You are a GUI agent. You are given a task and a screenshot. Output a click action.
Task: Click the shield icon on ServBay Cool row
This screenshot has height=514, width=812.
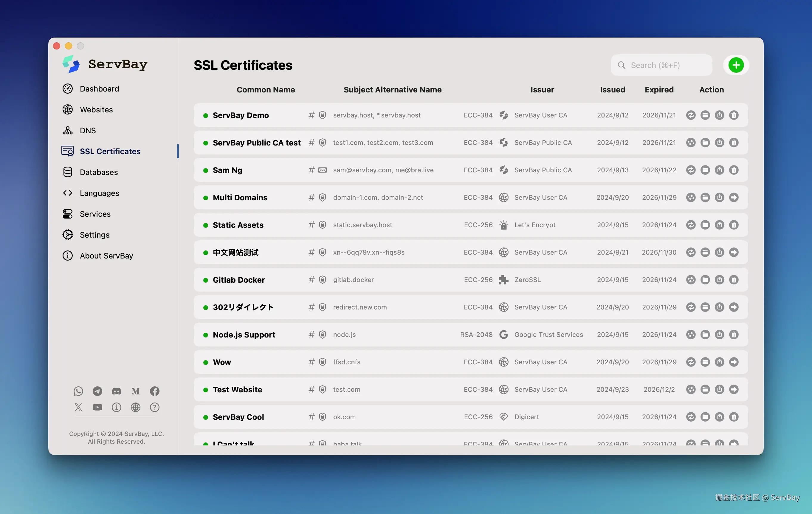(322, 417)
